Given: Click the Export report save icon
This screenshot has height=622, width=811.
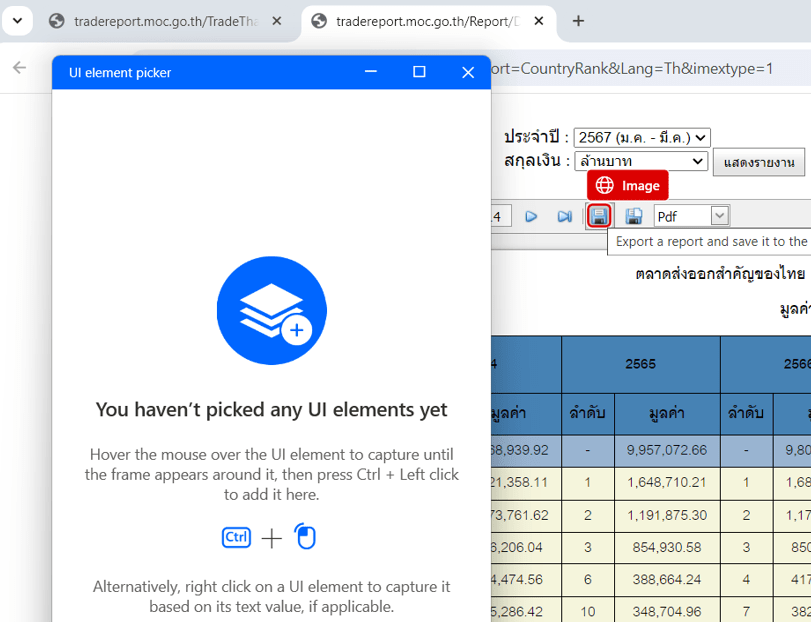Looking at the screenshot, I should point(599,216).
